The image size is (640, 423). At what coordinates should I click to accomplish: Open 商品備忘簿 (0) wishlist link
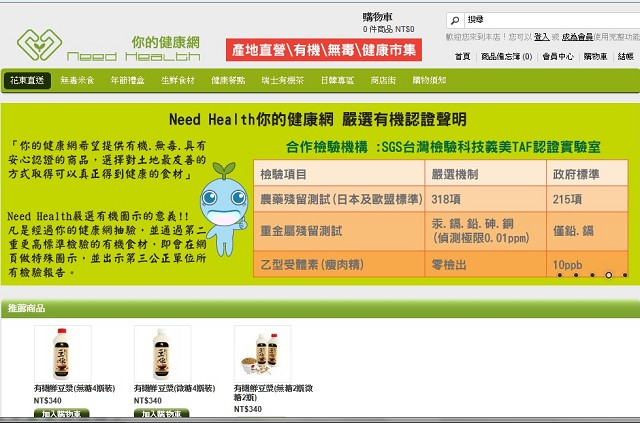point(507,57)
